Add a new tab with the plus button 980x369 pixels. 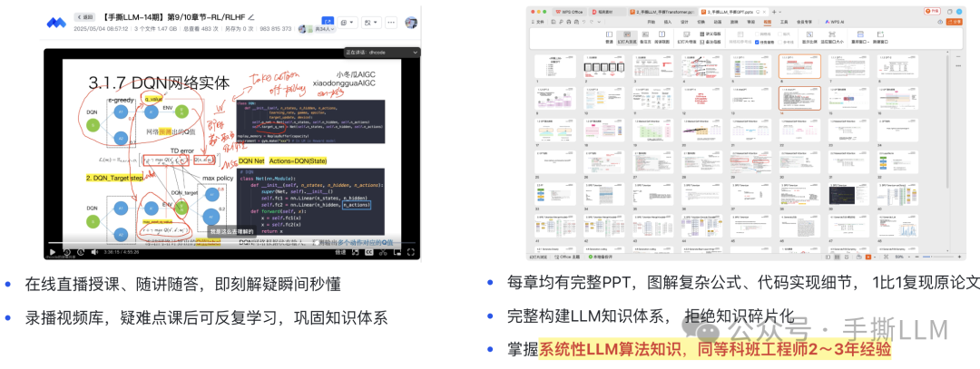click(774, 12)
